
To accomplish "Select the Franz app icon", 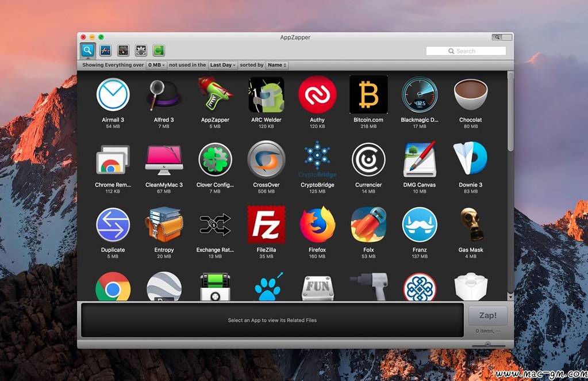I will click(x=420, y=224).
